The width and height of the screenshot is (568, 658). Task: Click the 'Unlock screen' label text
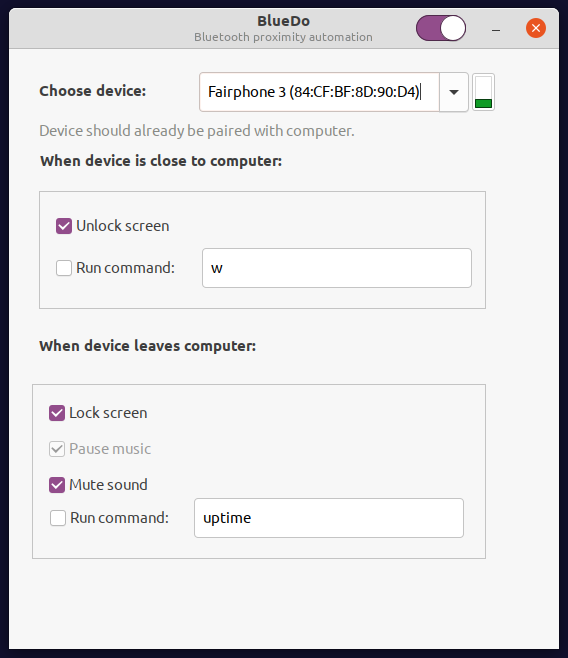pos(123,226)
